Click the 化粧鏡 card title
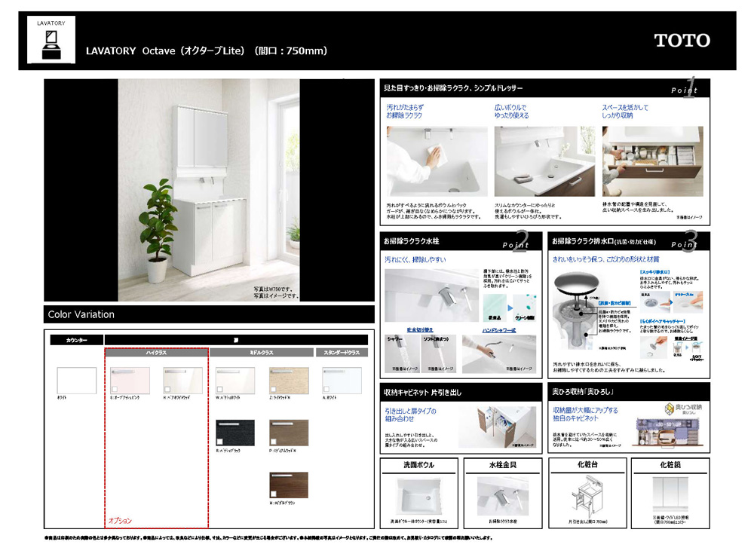The width and height of the screenshot is (754, 560). pyautogui.click(x=670, y=465)
